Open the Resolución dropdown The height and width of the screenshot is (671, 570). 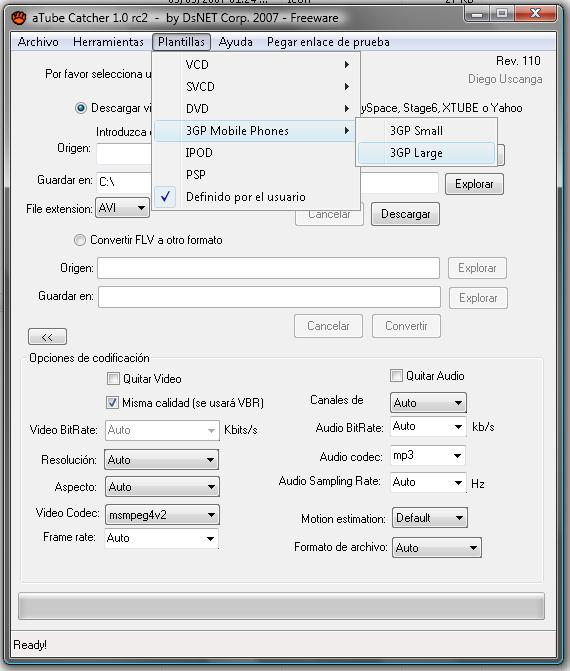(x=162, y=460)
